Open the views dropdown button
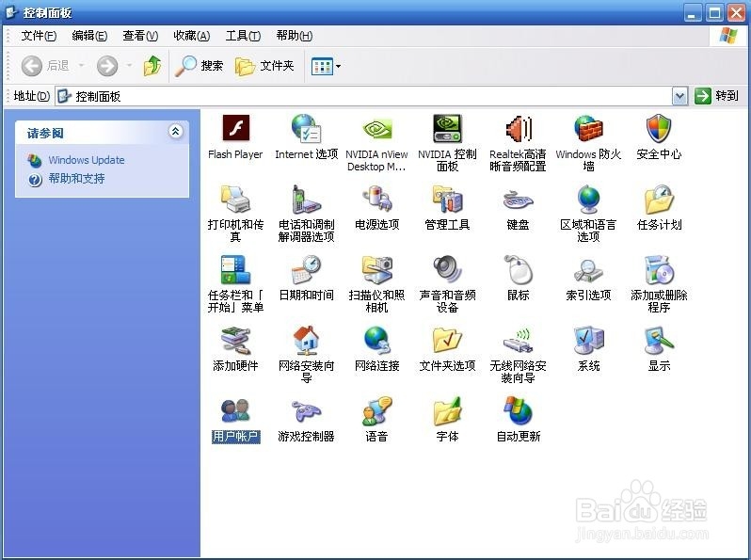 click(326, 66)
